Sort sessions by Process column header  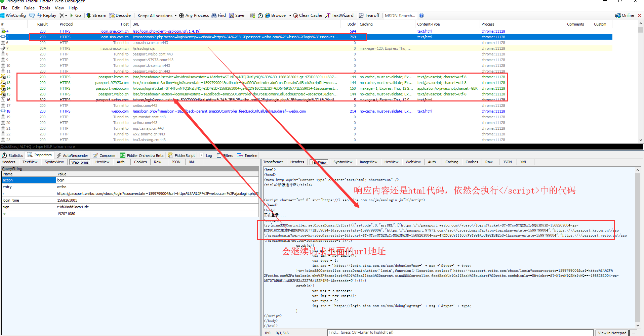coord(522,24)
